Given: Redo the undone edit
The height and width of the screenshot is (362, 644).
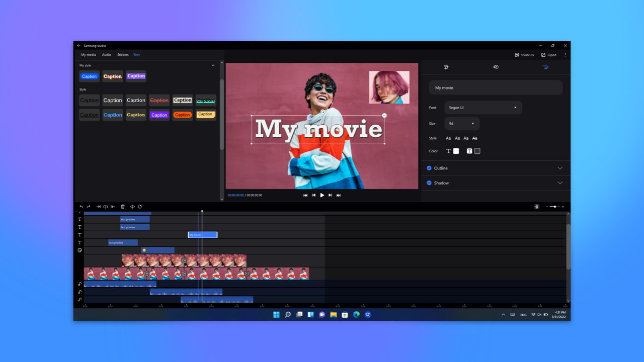Looking at the screenshot, I should click(x=88, y=207).
